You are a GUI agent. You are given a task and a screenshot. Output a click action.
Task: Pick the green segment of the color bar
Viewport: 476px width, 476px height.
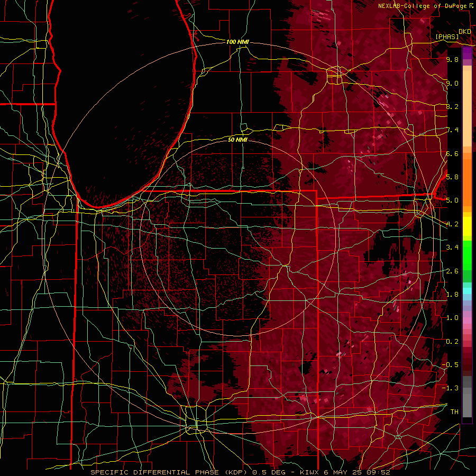click(x=467, y=255)
